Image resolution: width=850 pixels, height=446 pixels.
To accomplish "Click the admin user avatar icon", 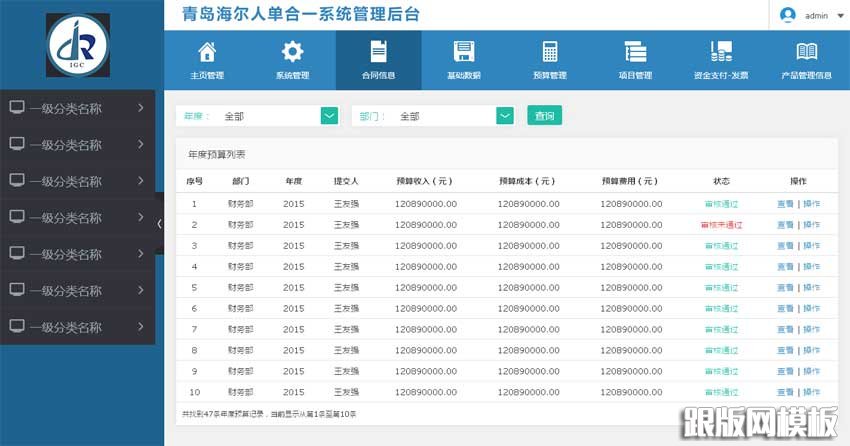I will pos(788,15).
